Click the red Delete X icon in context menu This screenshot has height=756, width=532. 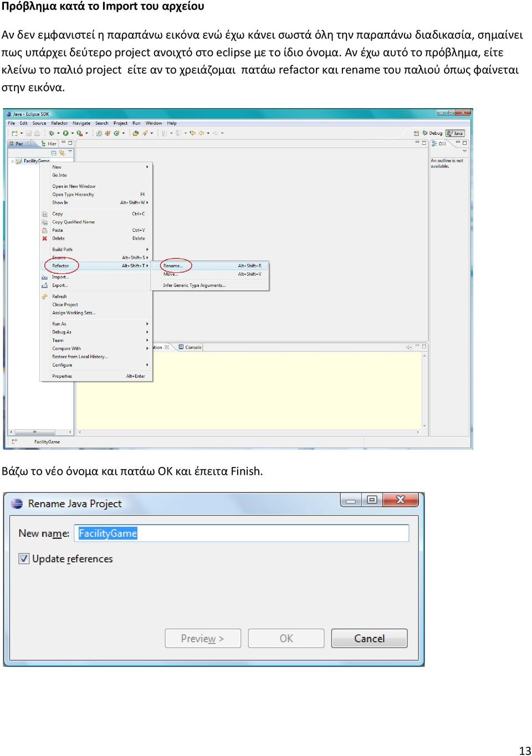44,239
